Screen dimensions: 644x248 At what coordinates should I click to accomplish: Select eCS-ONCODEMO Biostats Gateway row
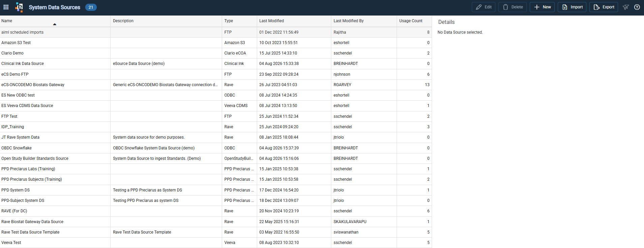pos(216,85)
